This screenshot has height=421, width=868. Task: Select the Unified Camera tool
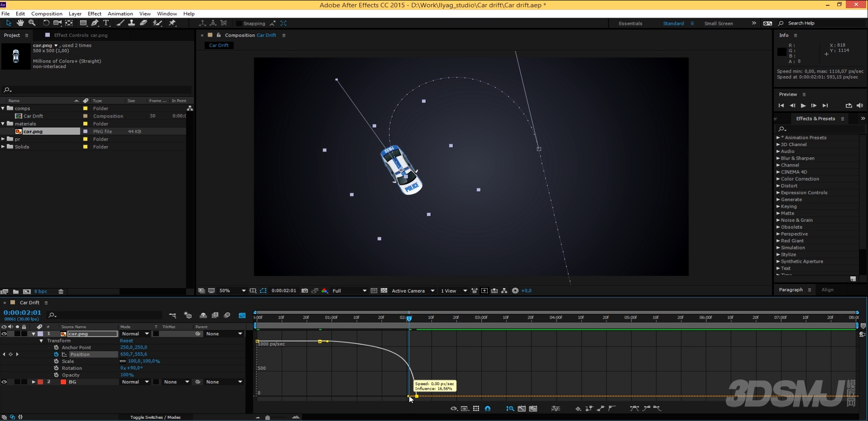click(x=58, y=23)
